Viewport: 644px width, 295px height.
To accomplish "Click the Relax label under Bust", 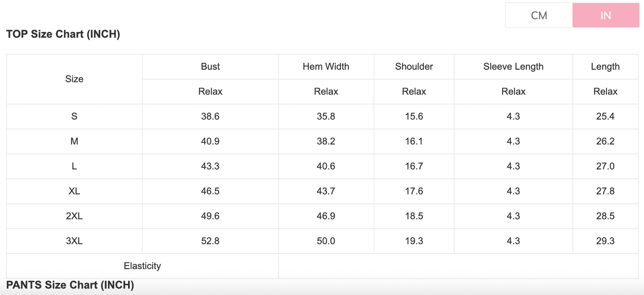I will pyautogui.click(x=210, y=92).
